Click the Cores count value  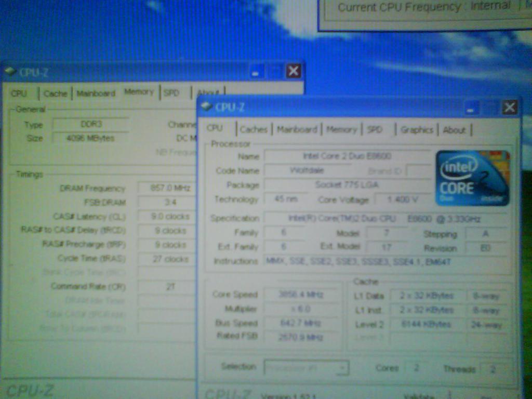pyautogui.click(x=417, y=368)
